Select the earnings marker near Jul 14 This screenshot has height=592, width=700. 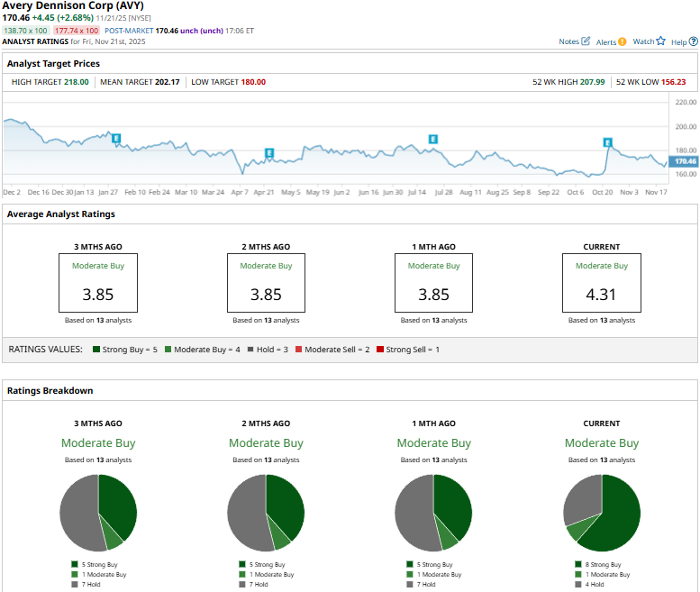click(433, 139)
